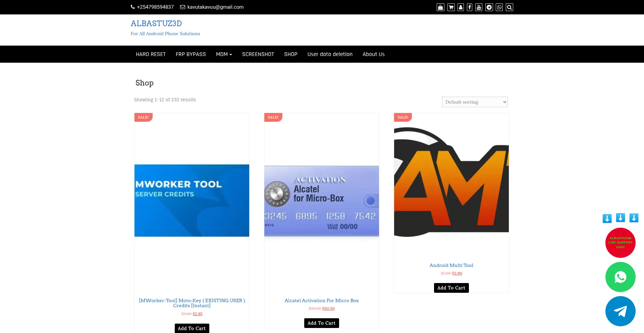The image size is (644, 333).
Task: Open the YouTube channel icon
Action: pyautogui.click(x=479, y=7)
